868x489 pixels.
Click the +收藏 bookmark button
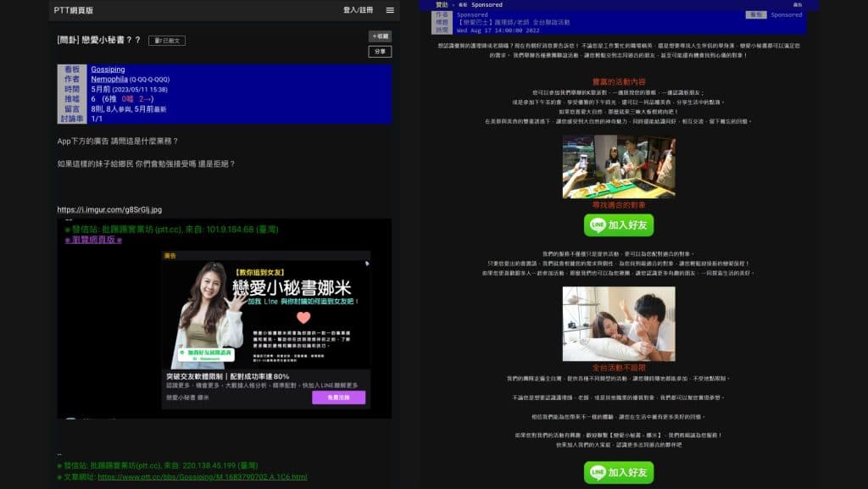point(380,36)
